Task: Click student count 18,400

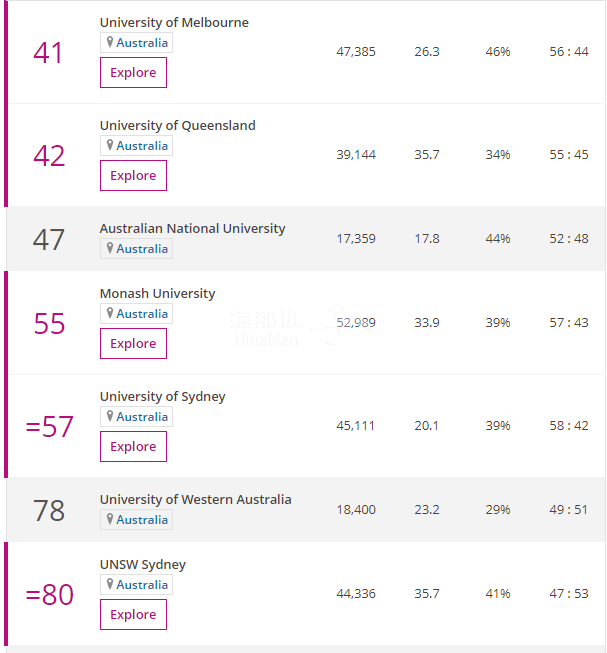Action: pos(356,510)
